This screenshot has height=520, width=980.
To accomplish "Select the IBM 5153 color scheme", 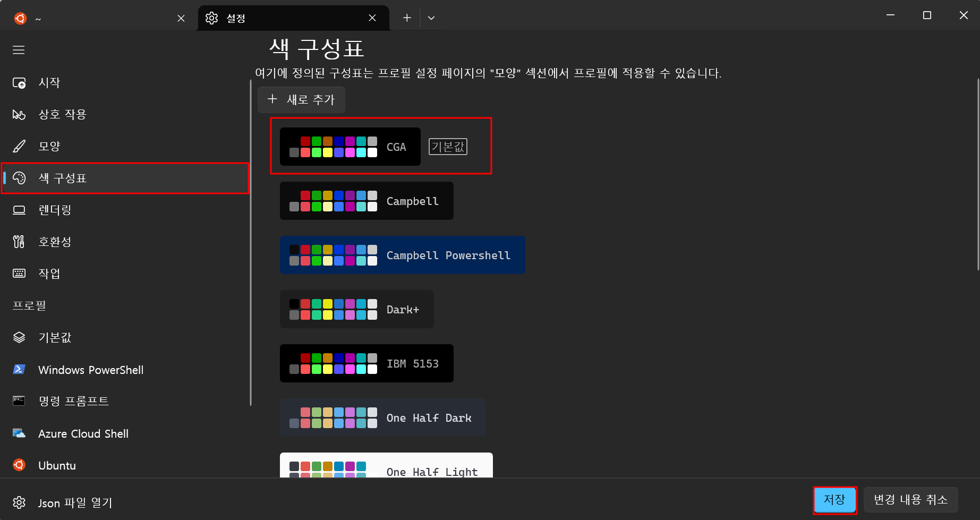I will (x=367, y=363).
